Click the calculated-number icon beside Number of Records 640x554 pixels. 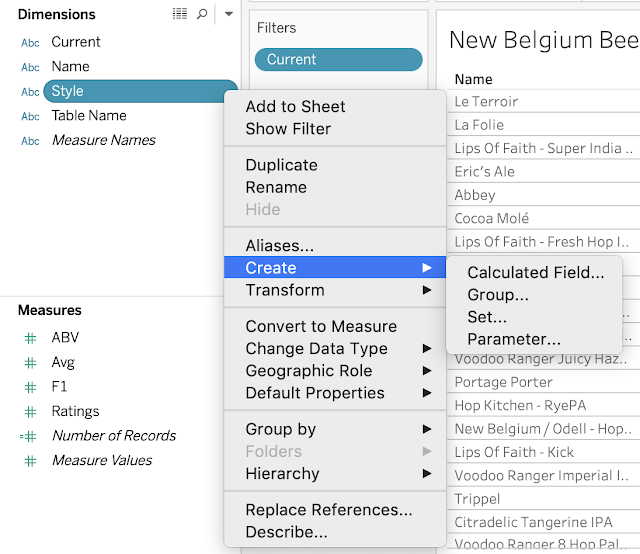(x=29, y=436)
